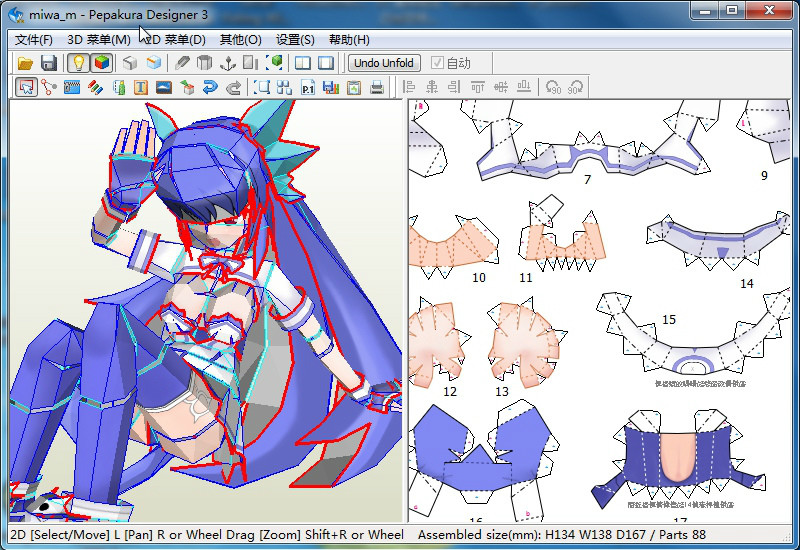800x550 pixels.
Task: Click green cube fit-to-view icon
Action: click(274, 63)
